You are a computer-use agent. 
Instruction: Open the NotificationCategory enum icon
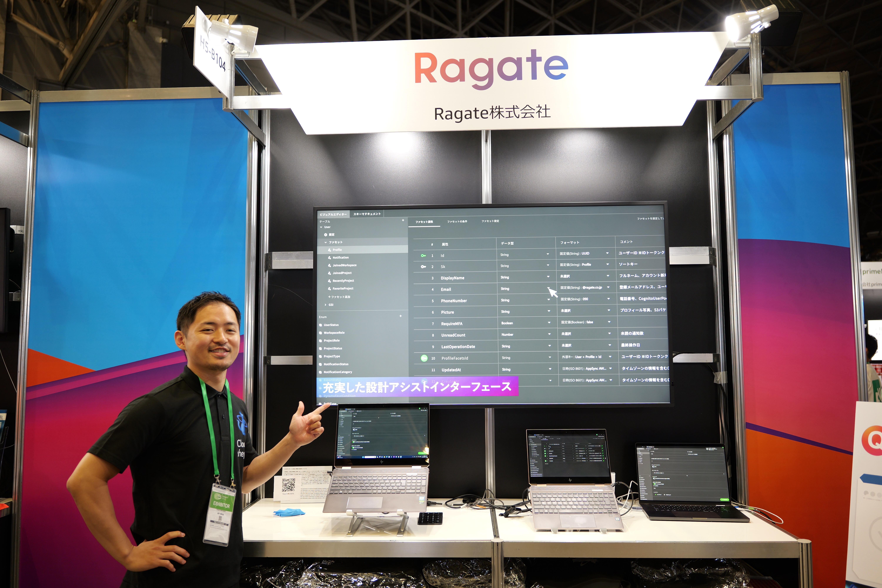321,372
